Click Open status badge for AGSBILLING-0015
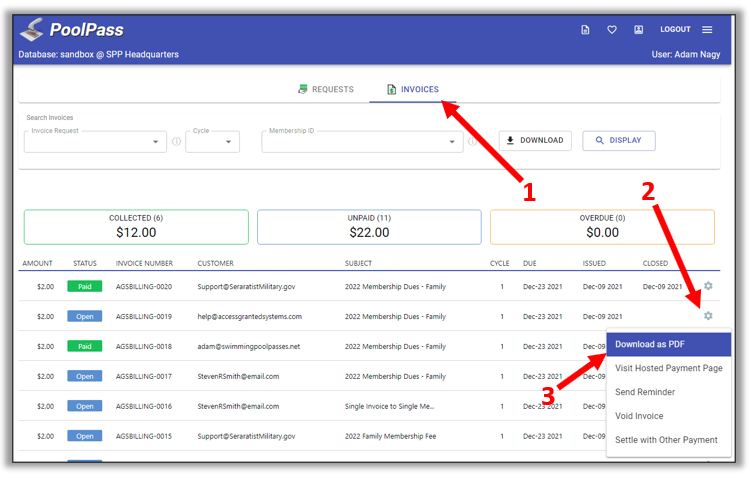The height and width of the screenshot is (478, 751). pos(85,436)
